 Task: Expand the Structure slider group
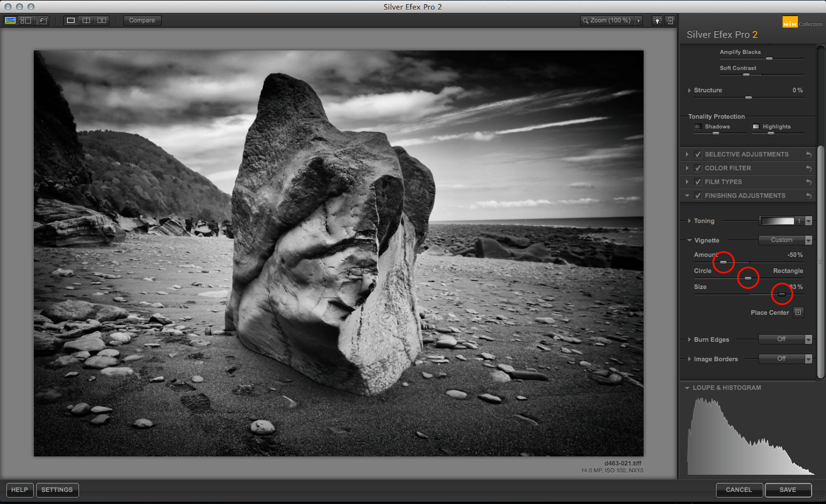(689, 90)
